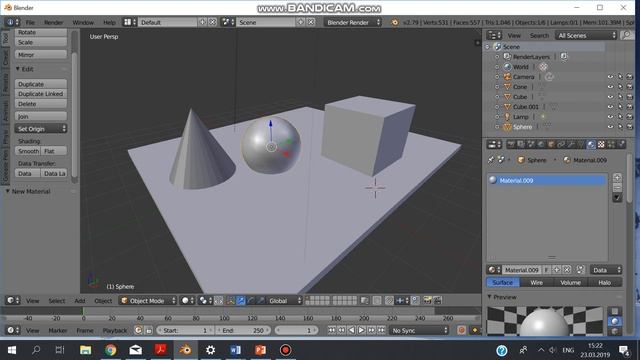
Task: Click the End frame 250 field
Action: pyautogui.click(x=242, y=330)
